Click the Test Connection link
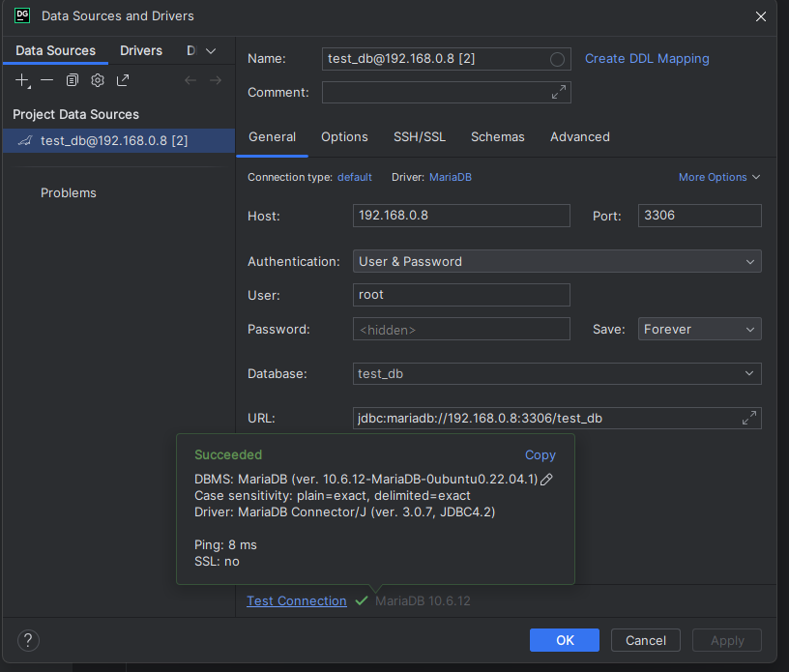This screenshot has height=672, width=789. [297, 601]
